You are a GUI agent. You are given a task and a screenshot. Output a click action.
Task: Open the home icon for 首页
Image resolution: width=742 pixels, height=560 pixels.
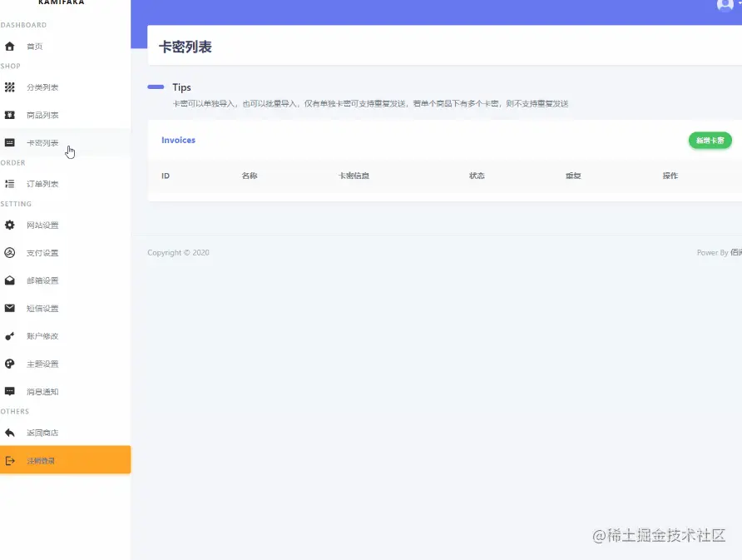[9, 47]
